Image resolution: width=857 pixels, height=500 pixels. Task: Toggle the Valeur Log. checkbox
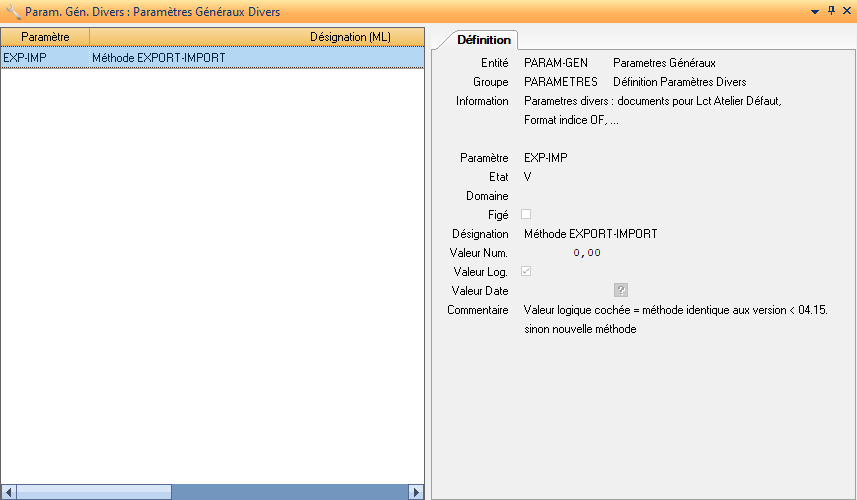click(x=526, y=272)
